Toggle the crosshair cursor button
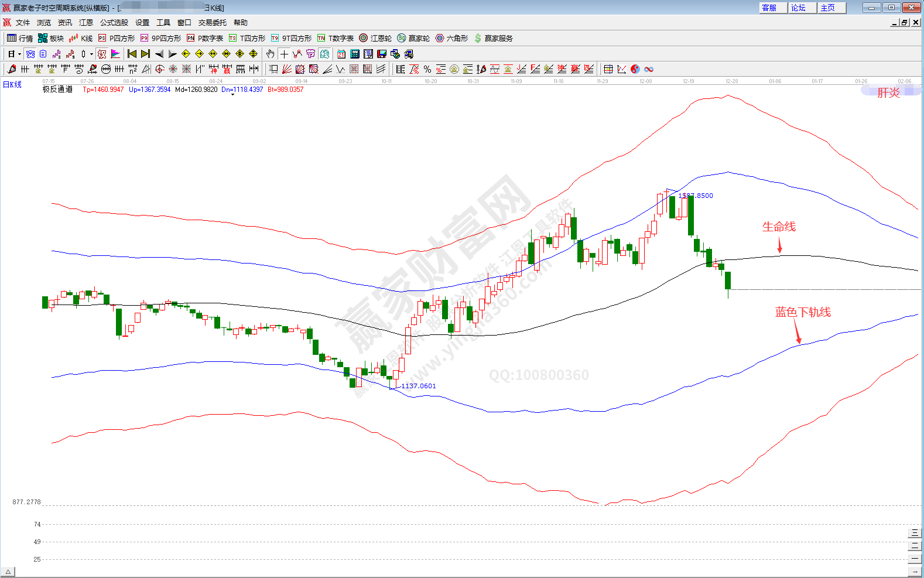The image size is (924, 578). tap(284, 54)
